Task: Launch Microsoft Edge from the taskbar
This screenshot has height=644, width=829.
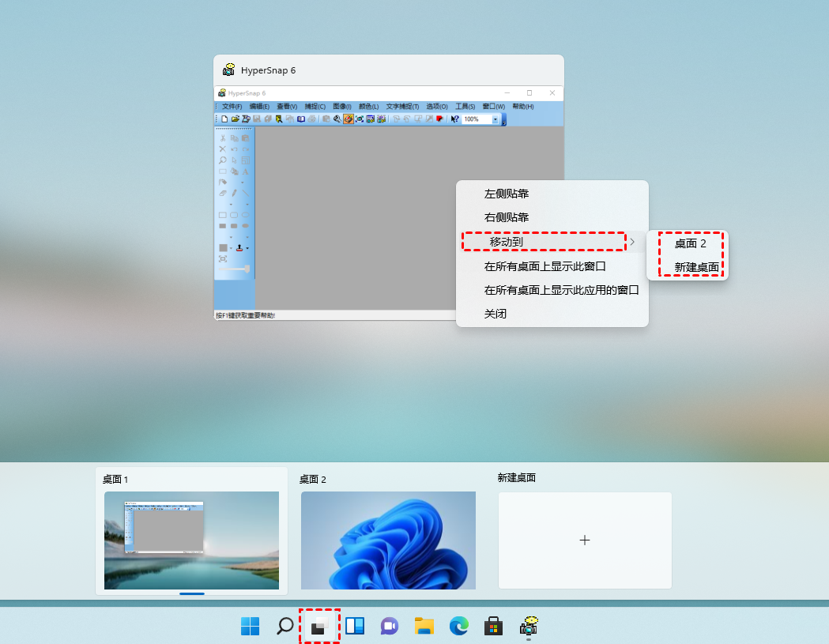Action: [x=459, y=626]
